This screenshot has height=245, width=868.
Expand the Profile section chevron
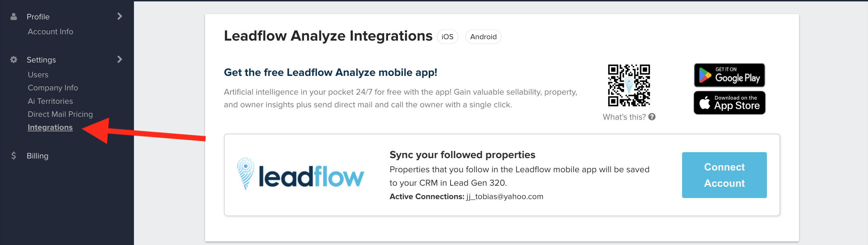(x=120, y=16)
